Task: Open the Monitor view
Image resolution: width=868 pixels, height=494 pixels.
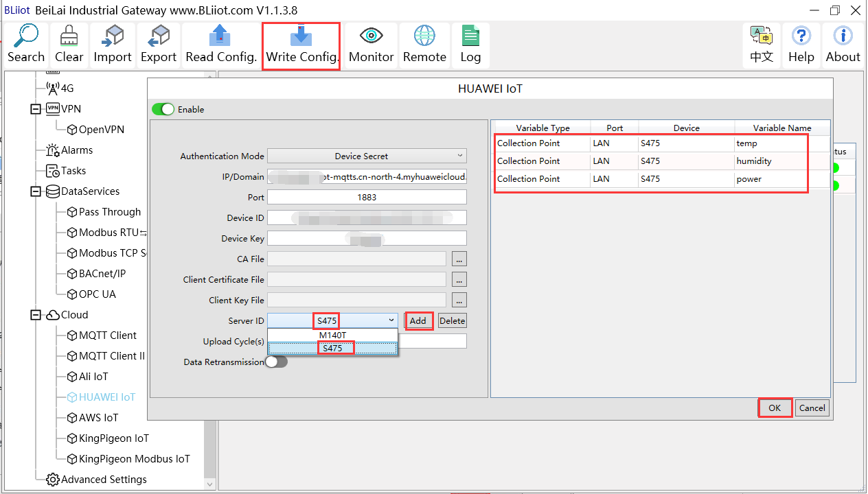Action: [x=371, y=45]
